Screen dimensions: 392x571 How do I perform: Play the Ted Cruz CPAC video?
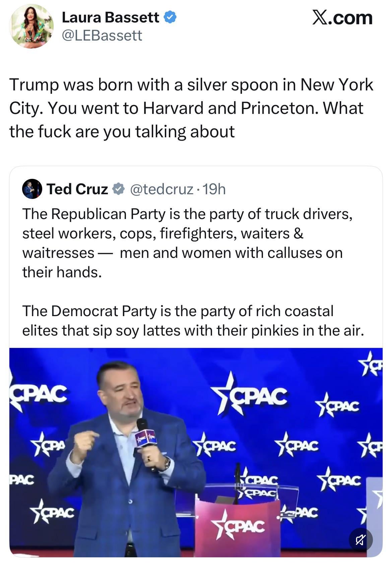tap(196, 452)
